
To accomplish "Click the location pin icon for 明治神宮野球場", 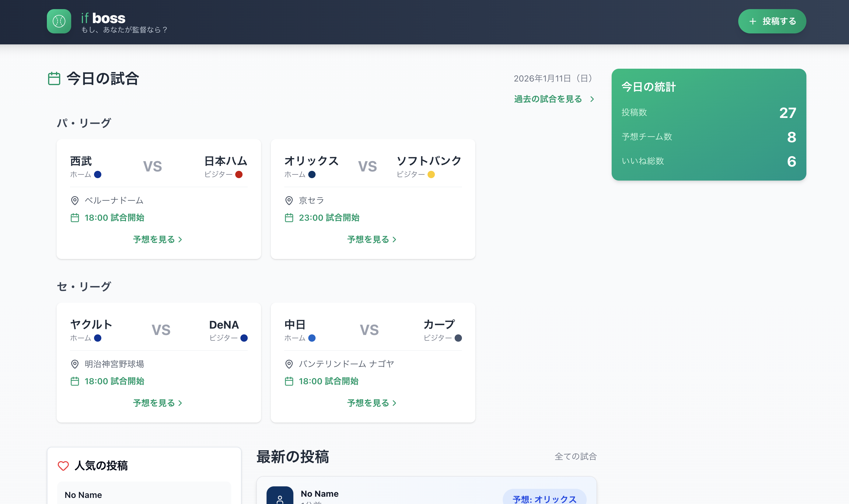I will point(75,364).
